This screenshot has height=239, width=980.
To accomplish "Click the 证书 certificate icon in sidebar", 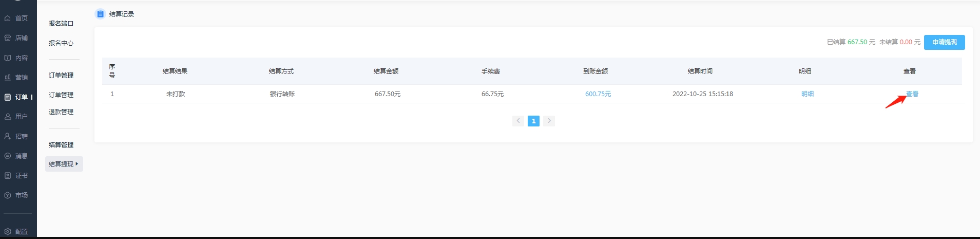I will 8,176.
